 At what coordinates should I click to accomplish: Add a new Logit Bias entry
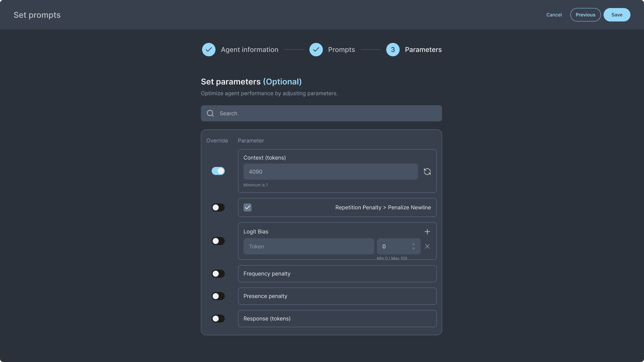click(x=427, y=232)
